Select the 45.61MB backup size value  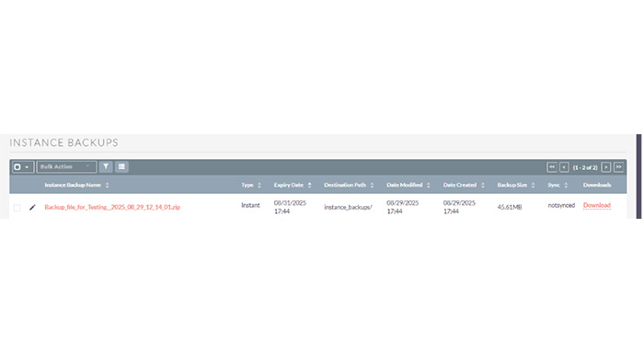point(510,207)
